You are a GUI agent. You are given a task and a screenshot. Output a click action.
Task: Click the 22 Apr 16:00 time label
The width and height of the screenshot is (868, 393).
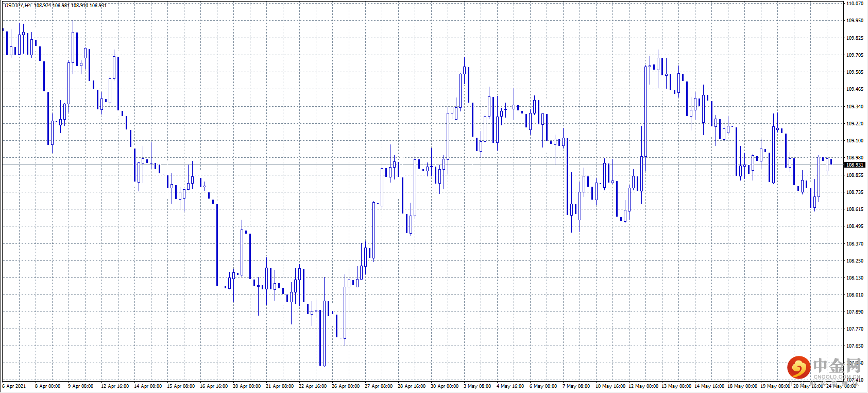pos(313,386)
